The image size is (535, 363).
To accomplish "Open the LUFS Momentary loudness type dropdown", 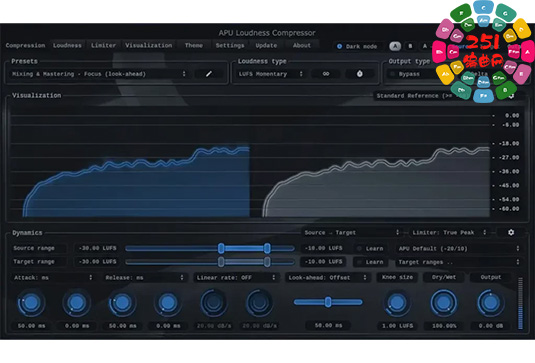I will pos(270,74).
